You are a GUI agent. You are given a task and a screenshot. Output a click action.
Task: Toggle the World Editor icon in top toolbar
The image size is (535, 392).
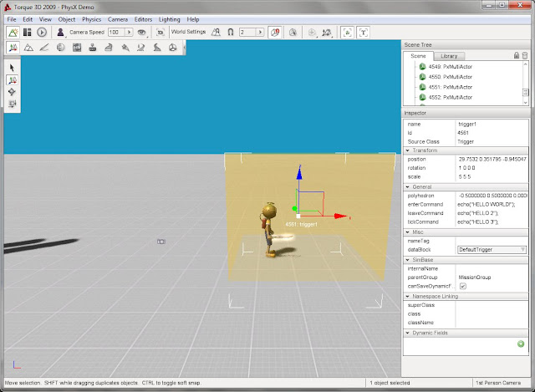[x=13, y=32]
